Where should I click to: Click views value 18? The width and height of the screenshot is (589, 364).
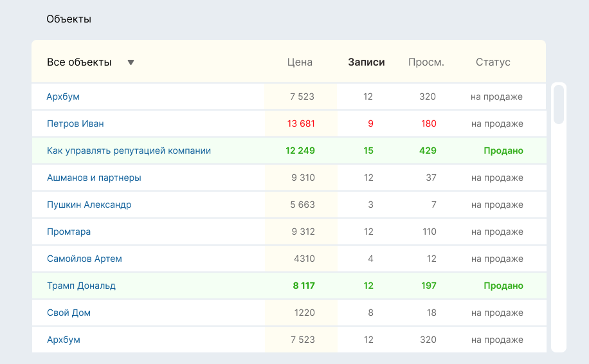(431, 313)
